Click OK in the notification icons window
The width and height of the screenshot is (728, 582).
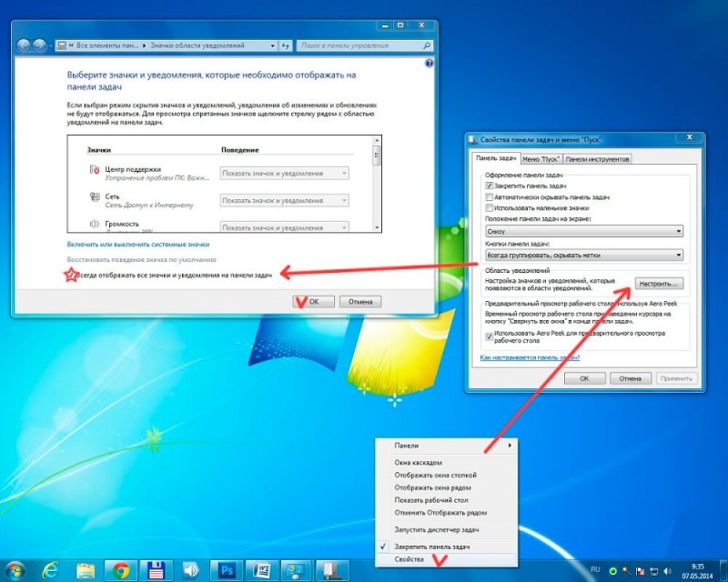coord(313,302)
